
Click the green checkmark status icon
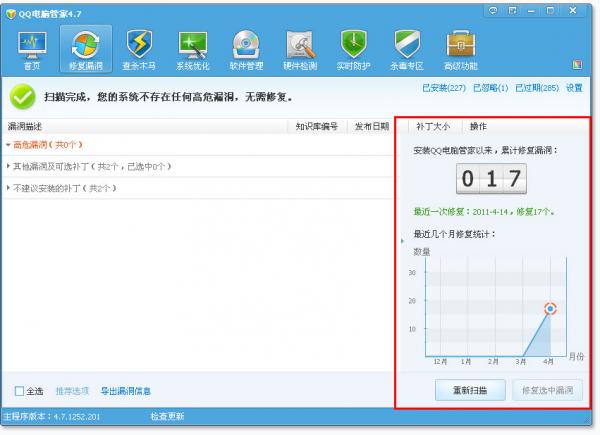23,96
